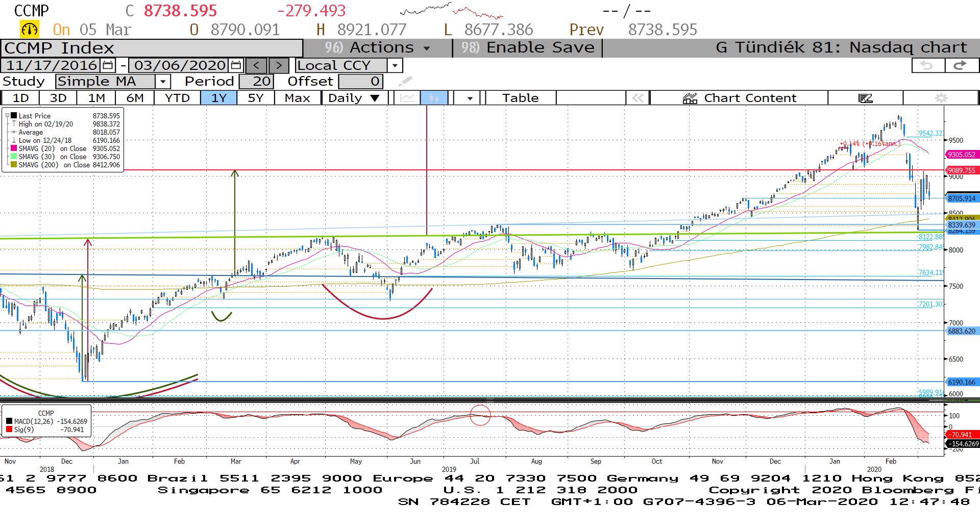Viewport: 980px width, 530px height.
Task: Select the 1D range tab
Action: [x=20, y=98]
